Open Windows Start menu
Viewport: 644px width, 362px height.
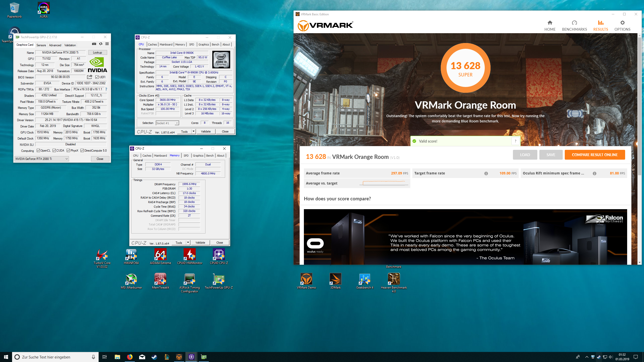pos(6,357)
